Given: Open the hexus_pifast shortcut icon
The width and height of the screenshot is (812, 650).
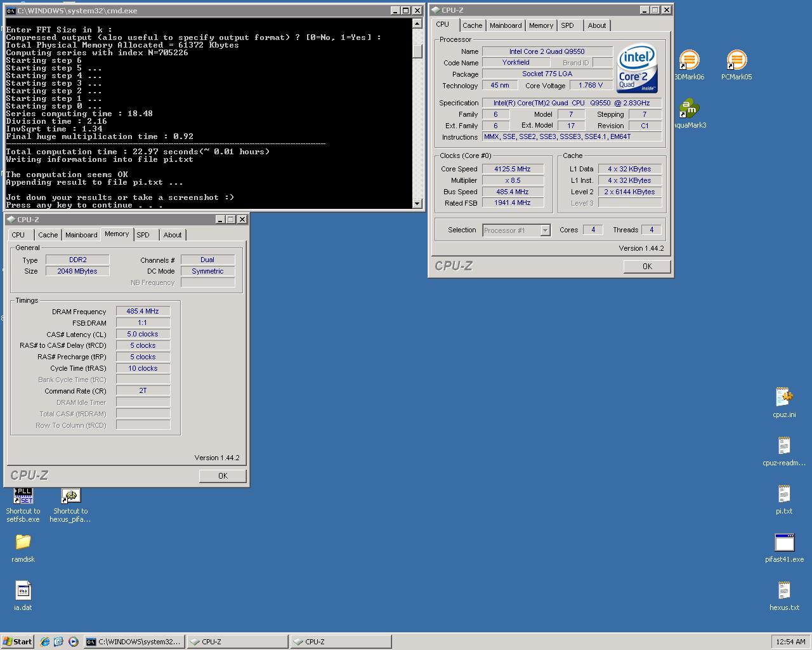Looking at the screenshot, I should (x=70, y=496).
